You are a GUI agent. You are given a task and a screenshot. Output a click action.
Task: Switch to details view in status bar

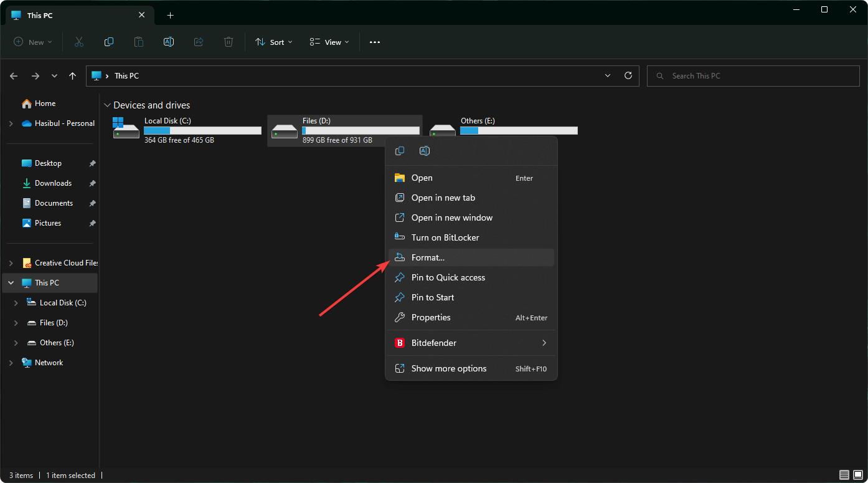[x=844, y=475]
